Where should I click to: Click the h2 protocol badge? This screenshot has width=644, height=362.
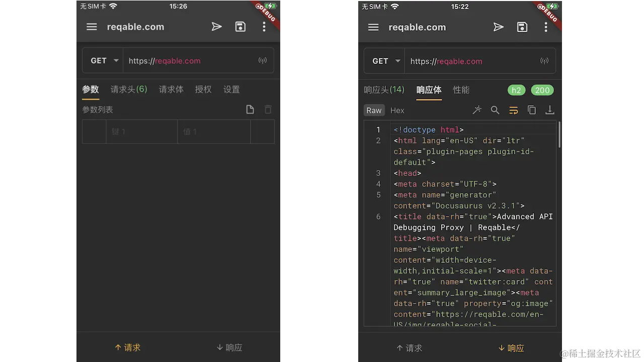point(516,90)
